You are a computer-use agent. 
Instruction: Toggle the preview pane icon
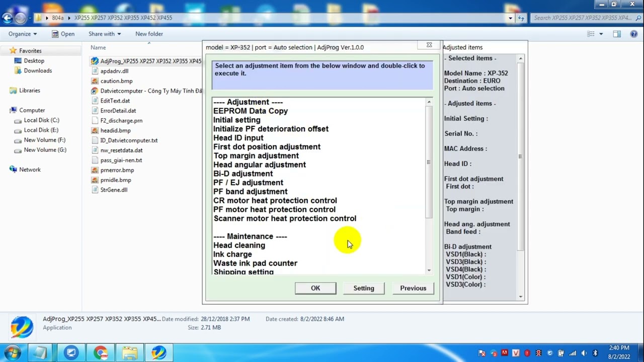[x=617, y=34]
